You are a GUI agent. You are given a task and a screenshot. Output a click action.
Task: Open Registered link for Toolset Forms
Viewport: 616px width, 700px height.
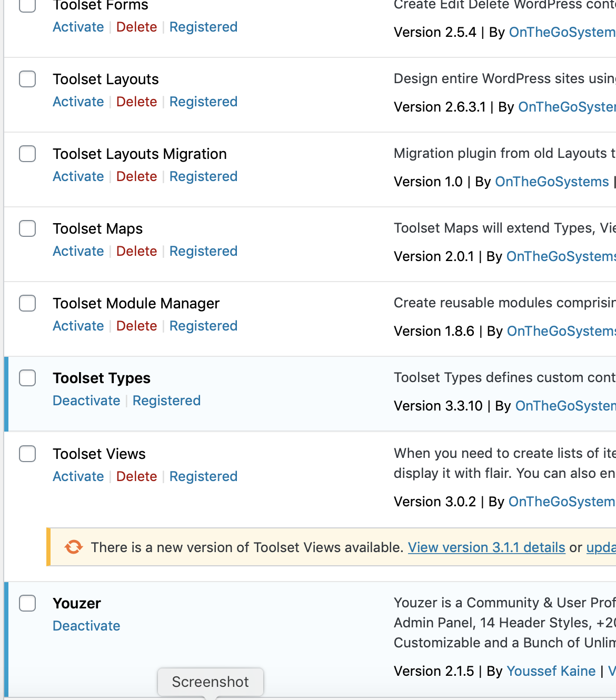point(203,27)
